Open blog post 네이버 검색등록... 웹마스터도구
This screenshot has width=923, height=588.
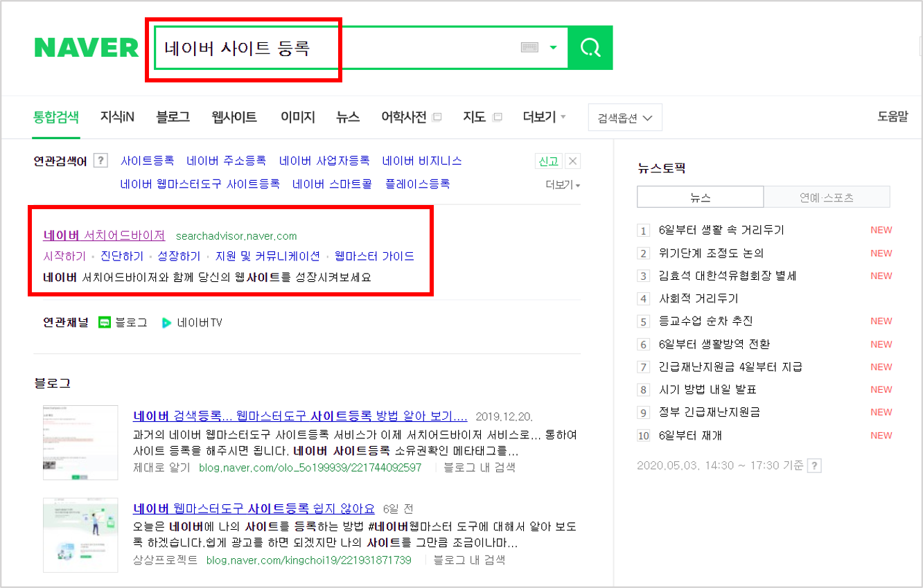[x=300, y=417]
